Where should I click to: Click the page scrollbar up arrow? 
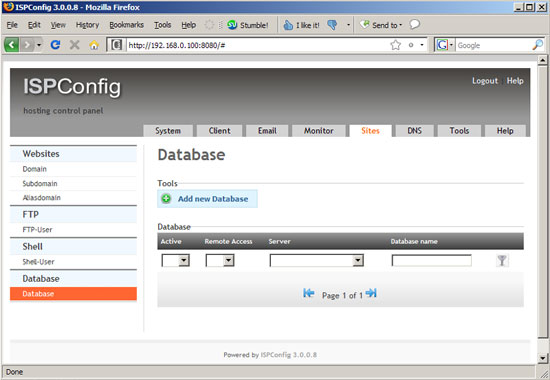point(542,60)
